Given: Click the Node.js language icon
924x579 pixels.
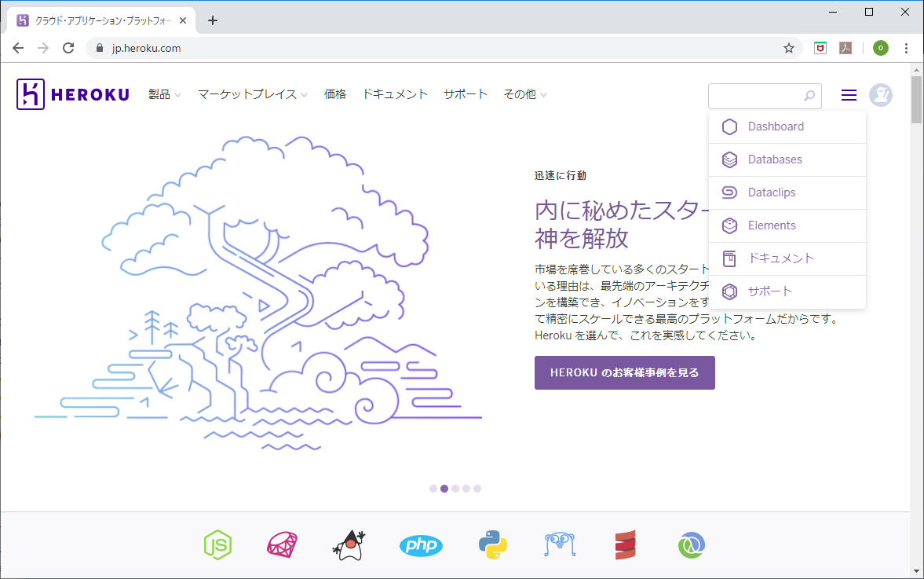Looking at the screenshot, I should click(x=217, y=544).
